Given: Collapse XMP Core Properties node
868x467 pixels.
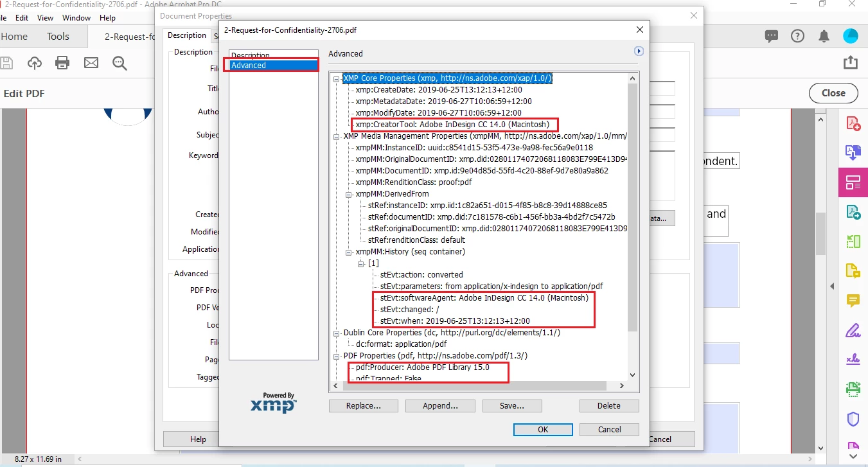Looking at the screenshot, I should click(x=337, y=78).
